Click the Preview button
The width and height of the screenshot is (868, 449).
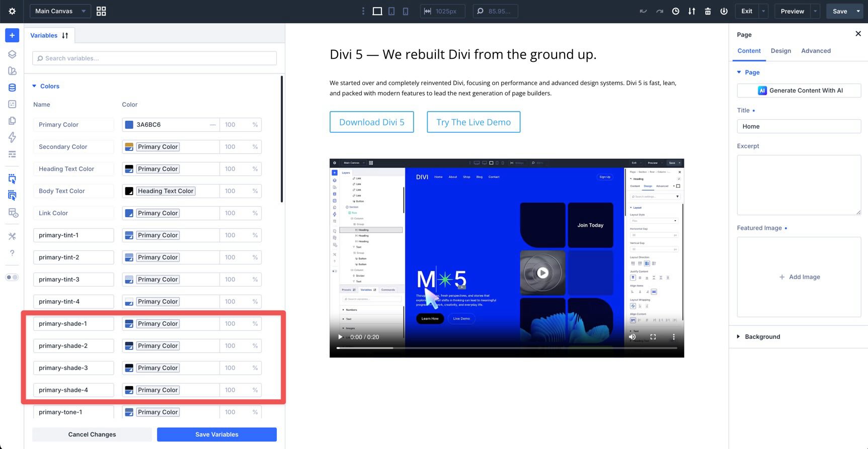click(793, 11)
